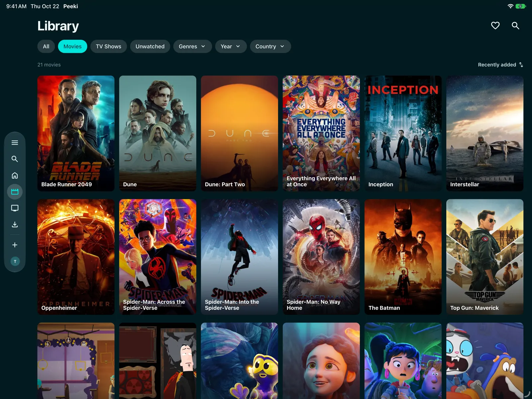Image resolution: width=532 pixels, height=399 pixels.
Task: Select the Movies clapperboard sidebar icon
Action: point(15,192)
